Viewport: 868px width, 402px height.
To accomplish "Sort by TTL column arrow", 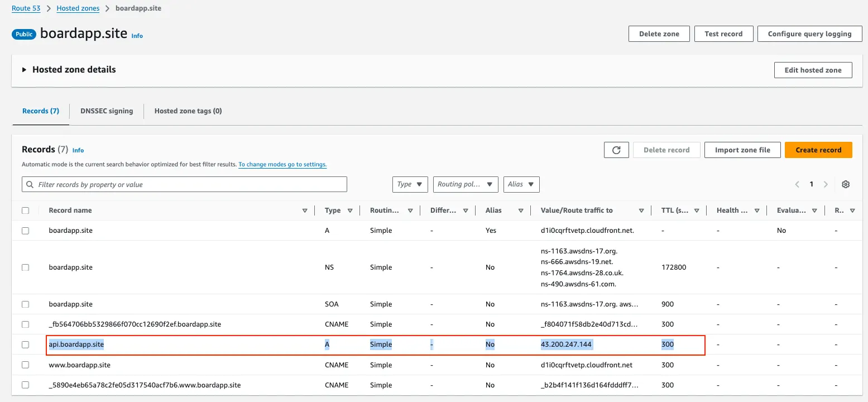I will tap(697, 210).
